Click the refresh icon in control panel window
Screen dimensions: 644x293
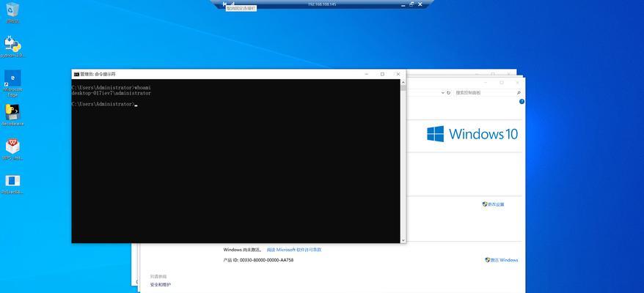(x=448, y=93)
